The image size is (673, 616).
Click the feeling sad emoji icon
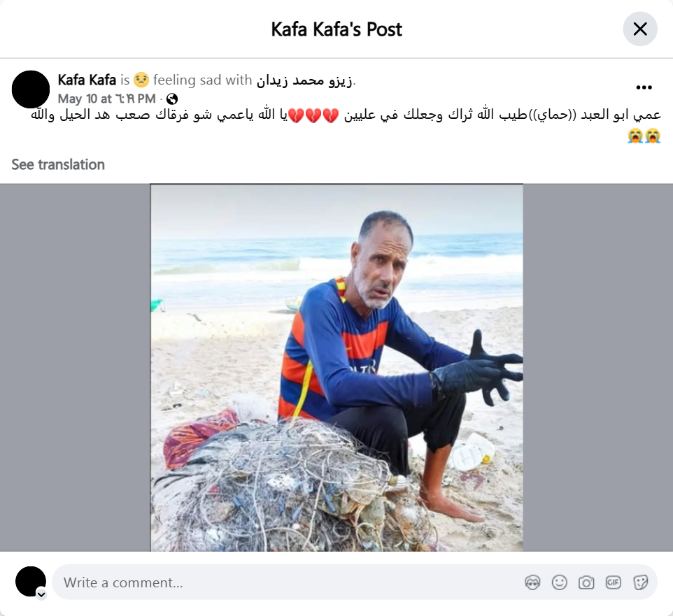tap(141, 80)
